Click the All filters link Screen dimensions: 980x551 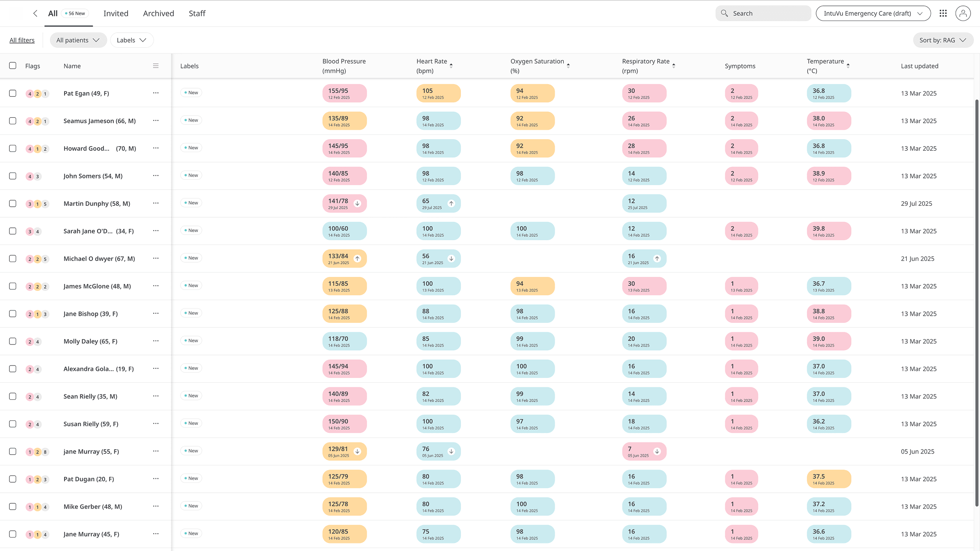22,40
